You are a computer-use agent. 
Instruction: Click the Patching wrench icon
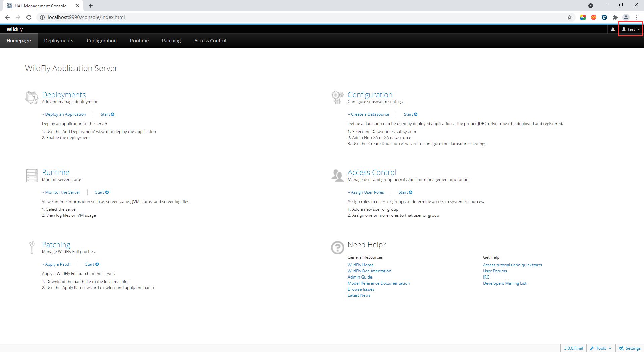(32, 248)
